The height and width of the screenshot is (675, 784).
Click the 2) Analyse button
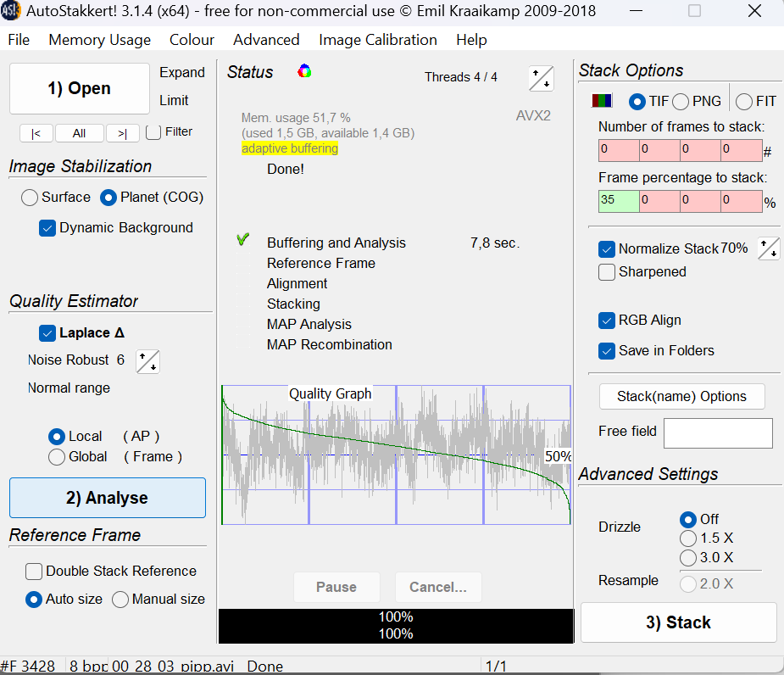[x=108, y=498]
